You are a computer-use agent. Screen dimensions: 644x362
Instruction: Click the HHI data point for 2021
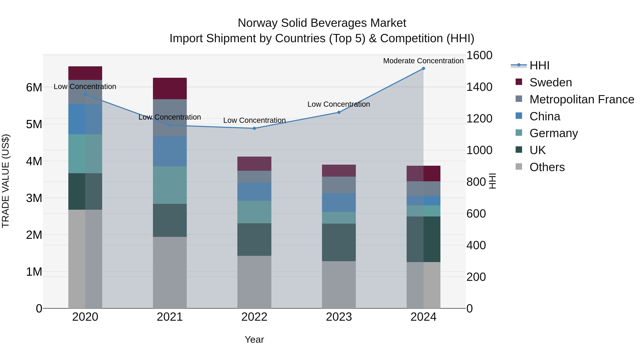pyautogui.click(x=170, y=125)
